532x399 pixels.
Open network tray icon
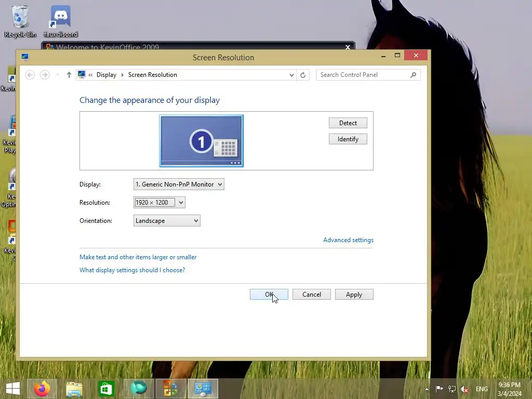point(452,389)
